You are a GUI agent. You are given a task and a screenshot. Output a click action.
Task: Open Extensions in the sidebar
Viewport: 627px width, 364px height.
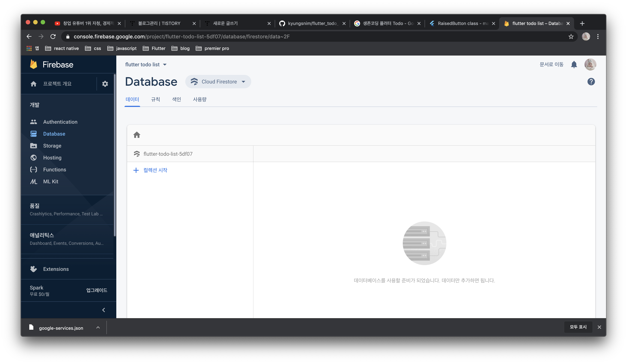point(56,269)
